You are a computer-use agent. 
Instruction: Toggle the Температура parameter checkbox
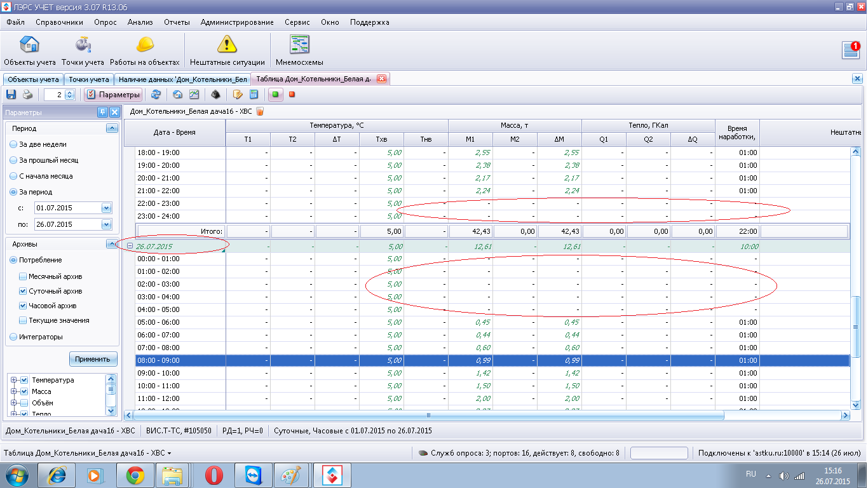[x=25, y=380]
